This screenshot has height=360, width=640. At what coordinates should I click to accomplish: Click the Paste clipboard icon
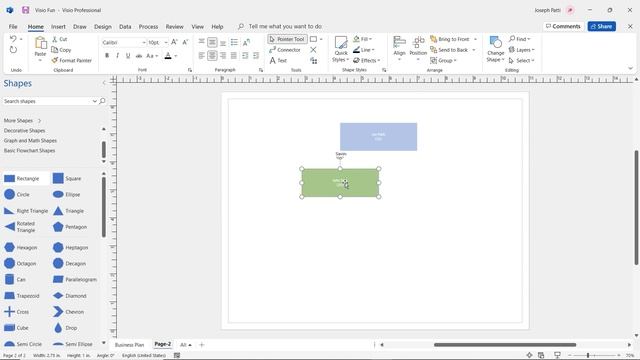(x=40, y=43)
